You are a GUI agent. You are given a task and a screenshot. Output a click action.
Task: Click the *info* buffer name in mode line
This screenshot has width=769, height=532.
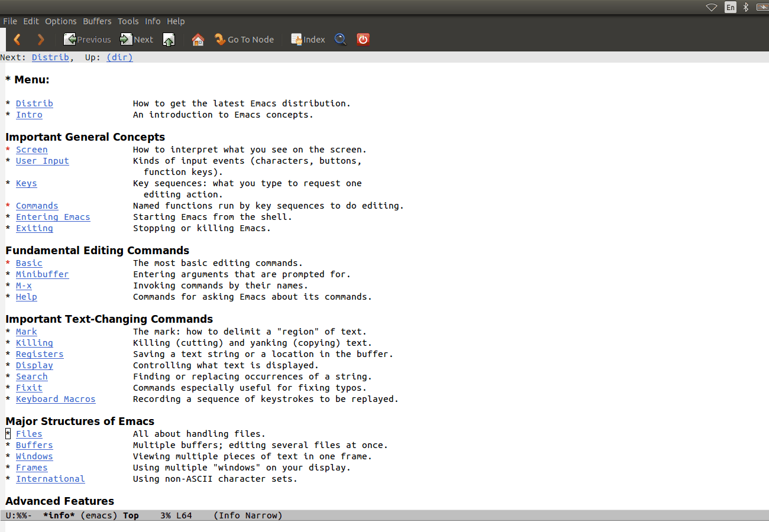(59, 515)
